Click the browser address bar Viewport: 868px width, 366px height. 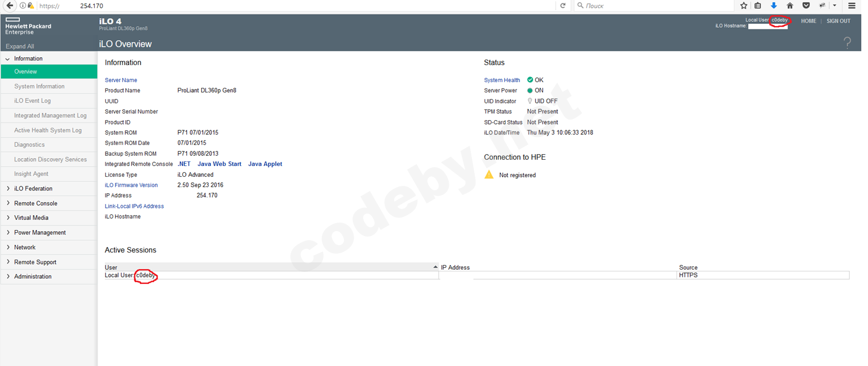[295, 5]
